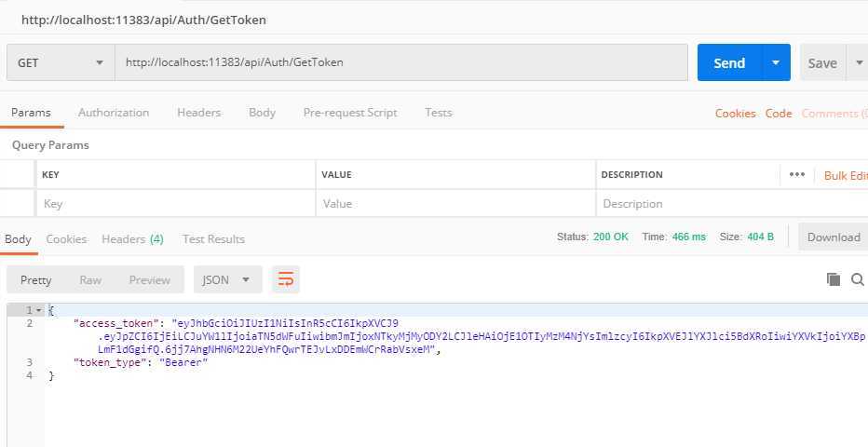This screenshot has width=868, height=447.
Task: Click the VALUE column header
Action: 336,174
